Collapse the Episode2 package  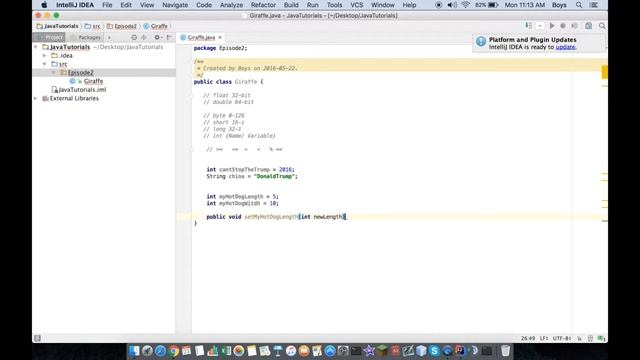click(54, 72)
